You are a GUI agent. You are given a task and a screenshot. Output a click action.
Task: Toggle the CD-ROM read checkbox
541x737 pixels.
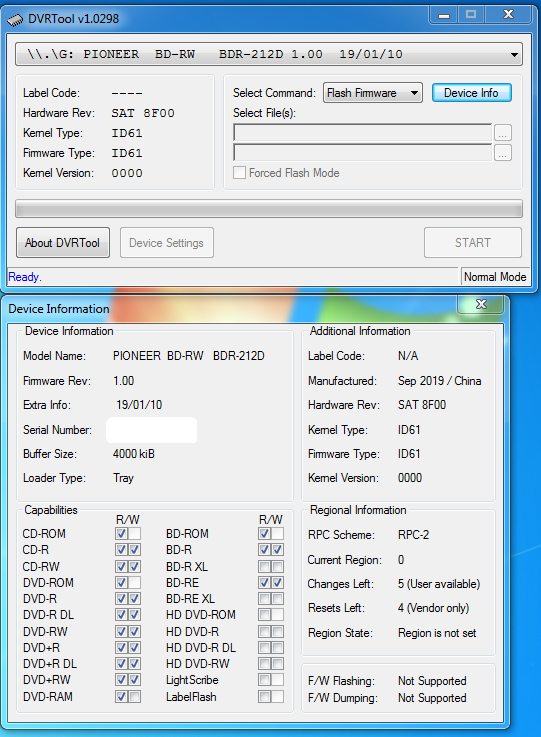tap(121, 533)
